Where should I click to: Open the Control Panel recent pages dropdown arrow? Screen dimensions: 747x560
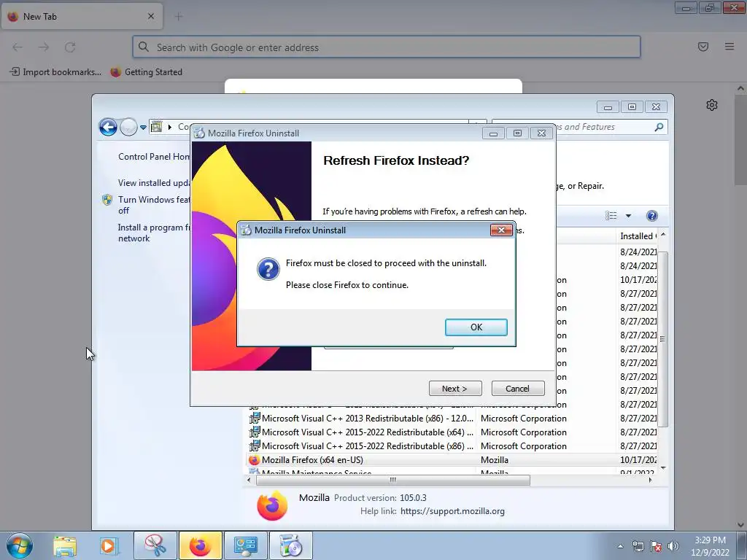143,128
